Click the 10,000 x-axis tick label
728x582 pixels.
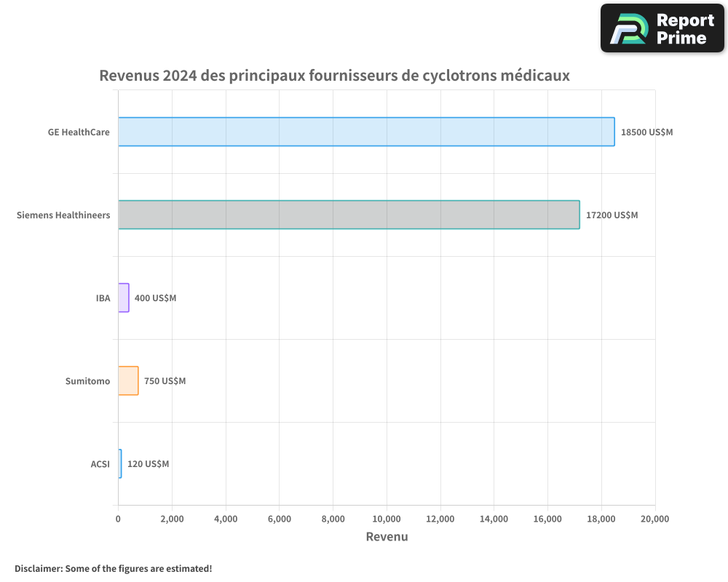pos(387,519)
